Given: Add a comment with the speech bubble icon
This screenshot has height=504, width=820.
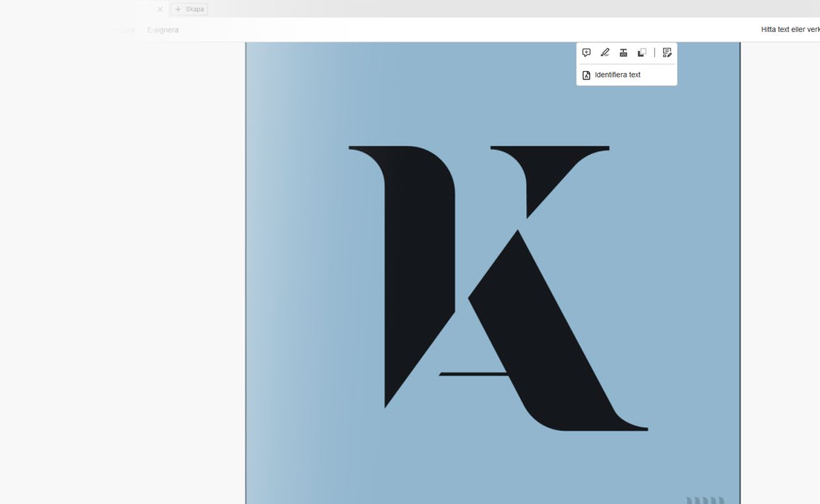Looking at the screenshot, I should click(x=586, y=53).
